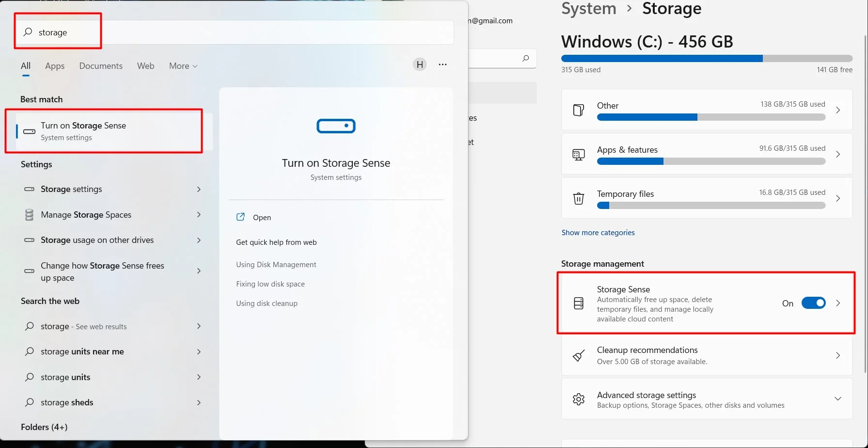Click the 'Show more categories' link
The width and height of the screenshot is (868, 448).
[x=598, y=233]
